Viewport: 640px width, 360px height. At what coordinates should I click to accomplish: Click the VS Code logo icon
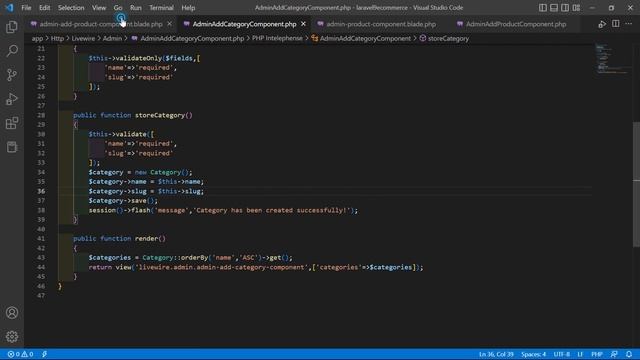(9, 7)
